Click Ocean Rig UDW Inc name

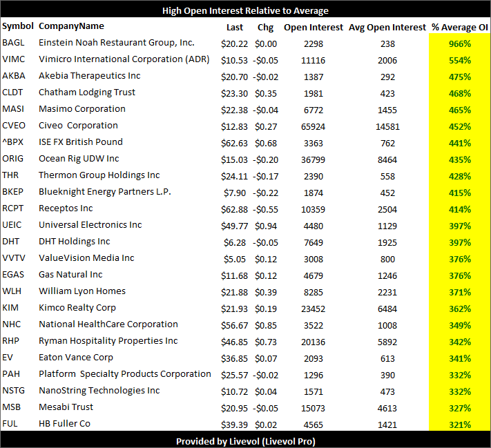(x=79, y=159)
